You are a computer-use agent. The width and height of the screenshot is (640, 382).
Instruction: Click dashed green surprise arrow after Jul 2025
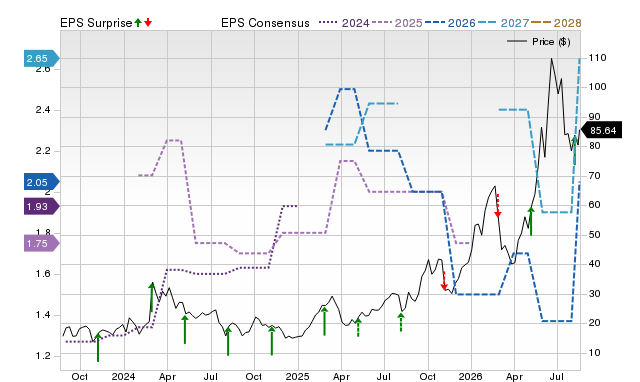click(401, 322)
